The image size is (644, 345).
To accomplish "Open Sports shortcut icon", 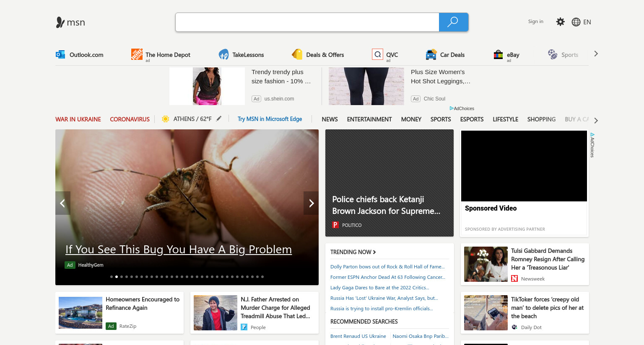I will tap(553, 54).
